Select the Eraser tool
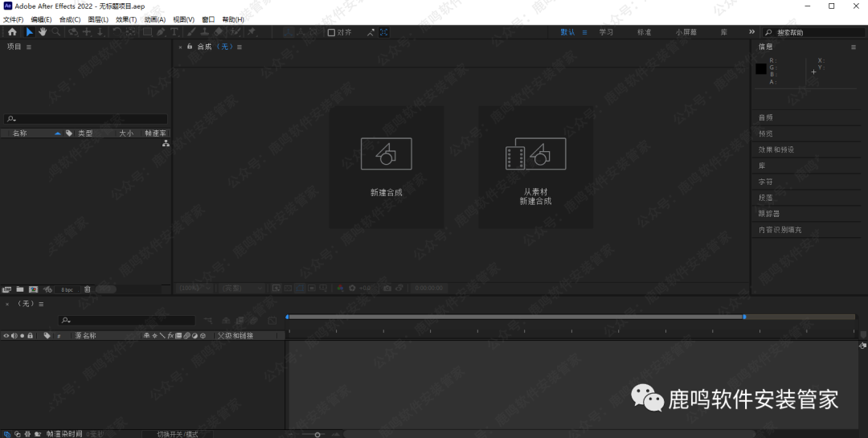The height and width of the screenshot is (438, 868). click(219, 32)
